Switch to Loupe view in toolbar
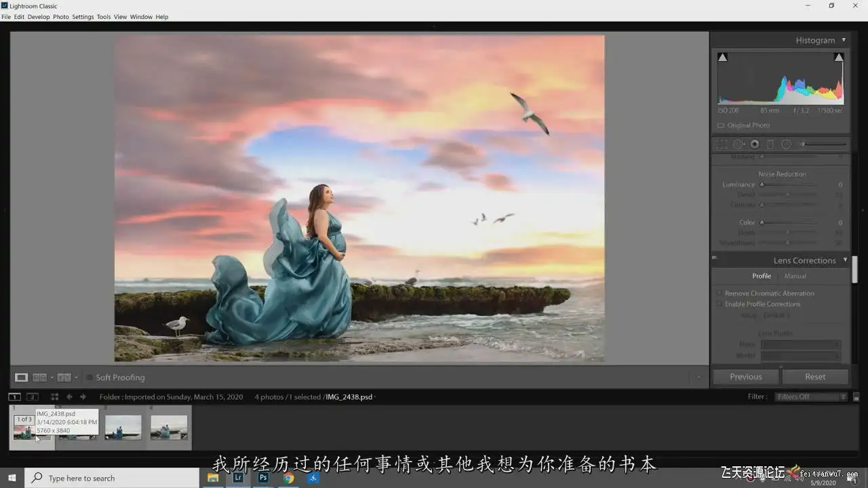Screen dimensions: 868x488 pos(22,378)
